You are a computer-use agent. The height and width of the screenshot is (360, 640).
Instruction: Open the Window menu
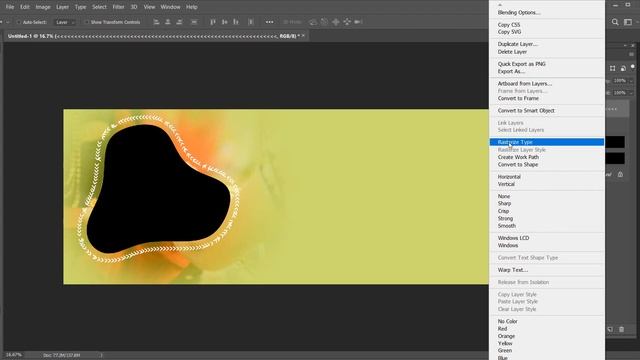pyautogui.click(x=171, y=7)
